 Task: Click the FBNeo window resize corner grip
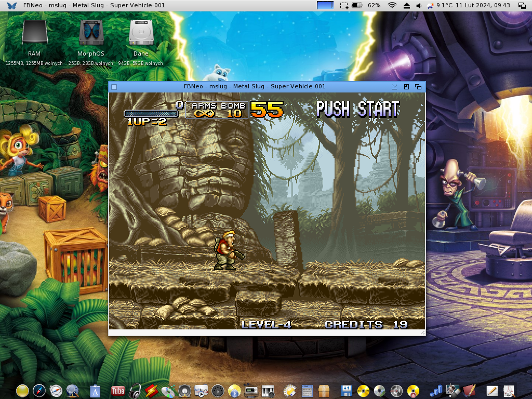[423, 333]
